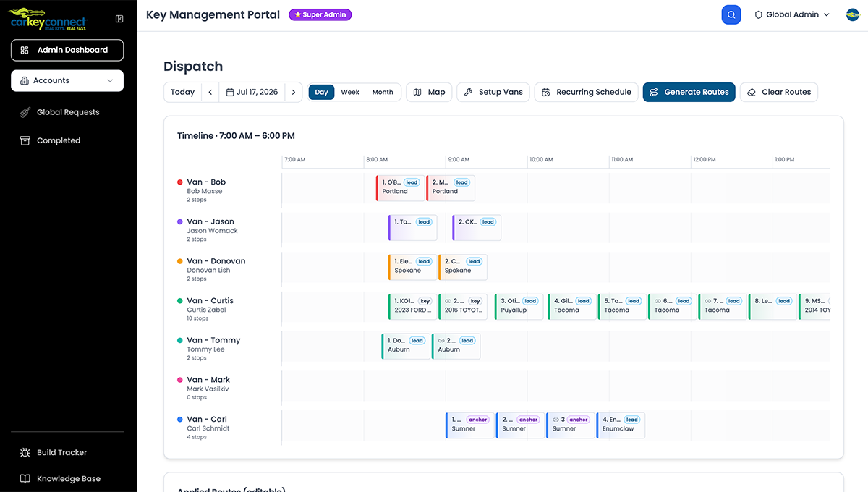
Task: Click the Super Admin star badge
Action: click(320, 14)
